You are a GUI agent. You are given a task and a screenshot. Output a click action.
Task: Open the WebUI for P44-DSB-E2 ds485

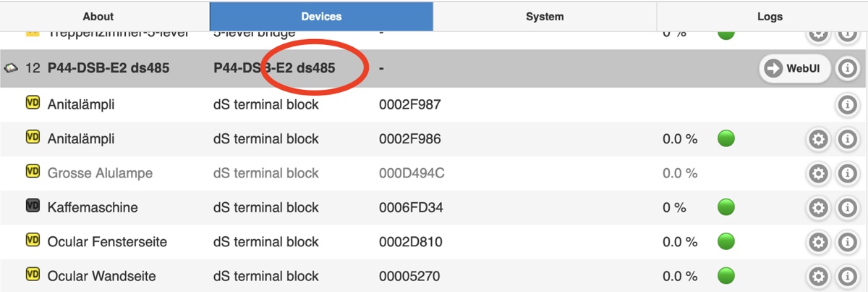(794, 69)
